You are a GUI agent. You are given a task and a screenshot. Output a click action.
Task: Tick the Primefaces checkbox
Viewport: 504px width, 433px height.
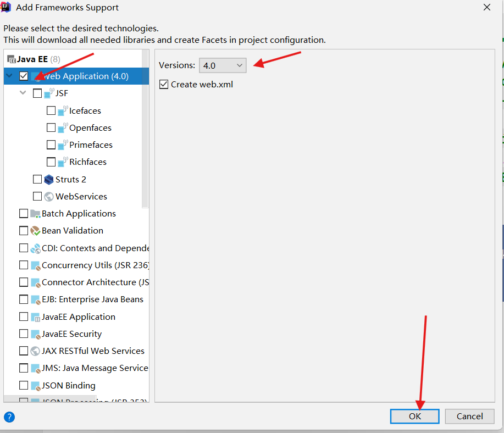click(51, 145)
